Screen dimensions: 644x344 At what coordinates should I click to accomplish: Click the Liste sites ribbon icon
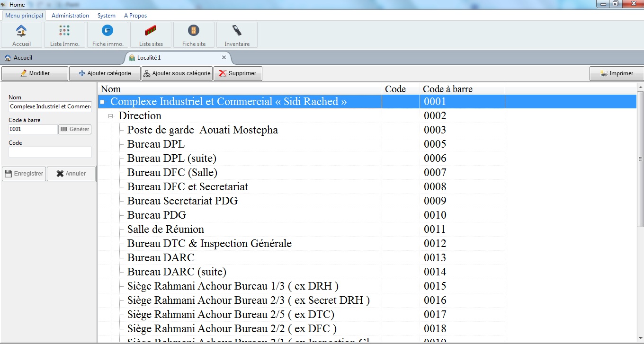tap(151, 35)
